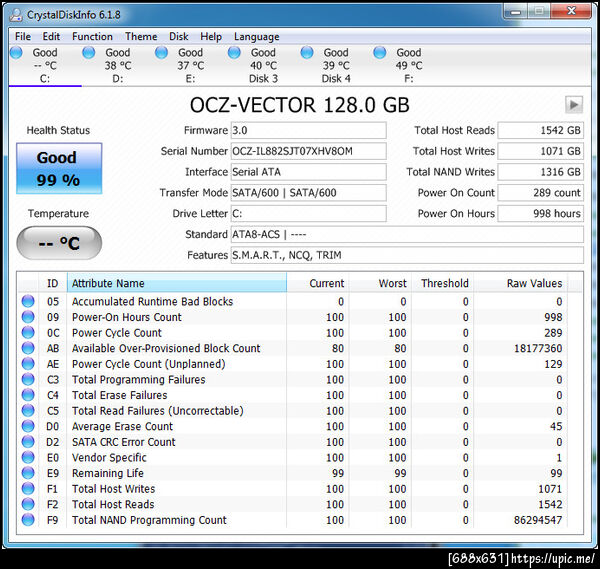Image resolution: width=600 pixels, height=569 pixels.
Task: Click status orb of Total Programming Failures
Action: click(x=28, y=379)
